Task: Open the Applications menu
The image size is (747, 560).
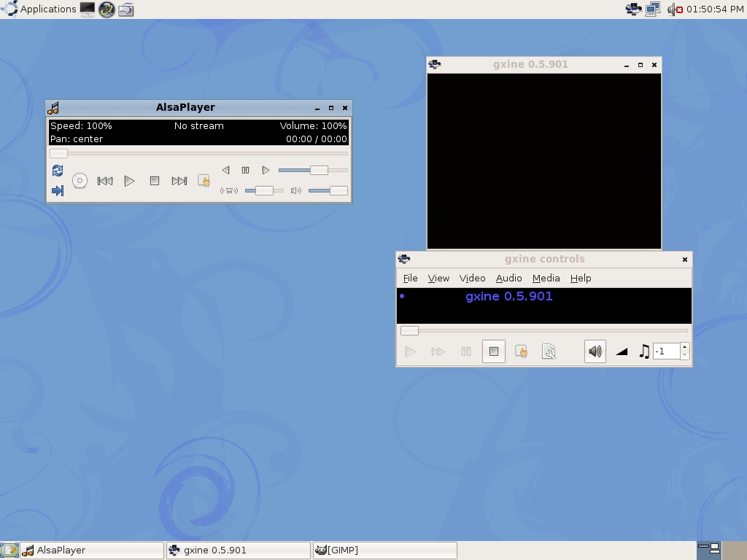Action: pyautogui.click(x=38, y=9)
